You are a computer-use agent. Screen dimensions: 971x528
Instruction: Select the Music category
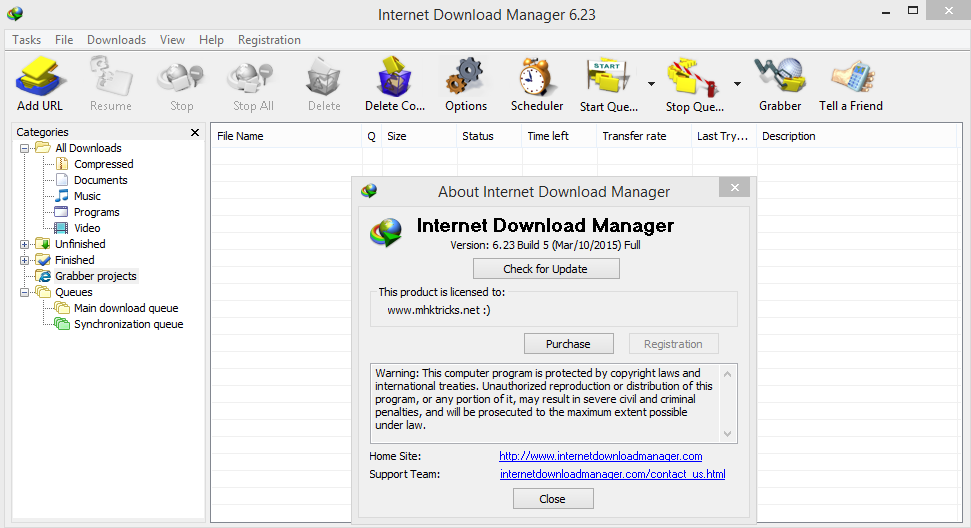pos(87,196)
